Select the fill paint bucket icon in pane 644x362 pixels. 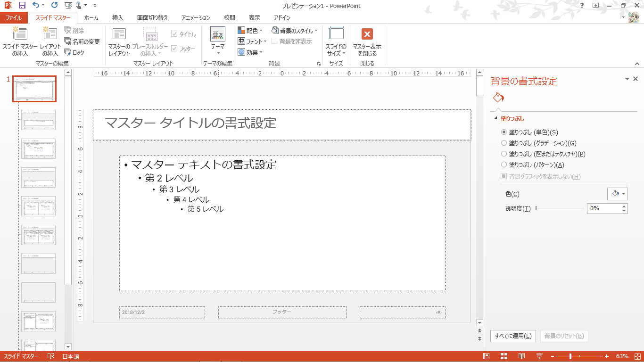[498, 98]
